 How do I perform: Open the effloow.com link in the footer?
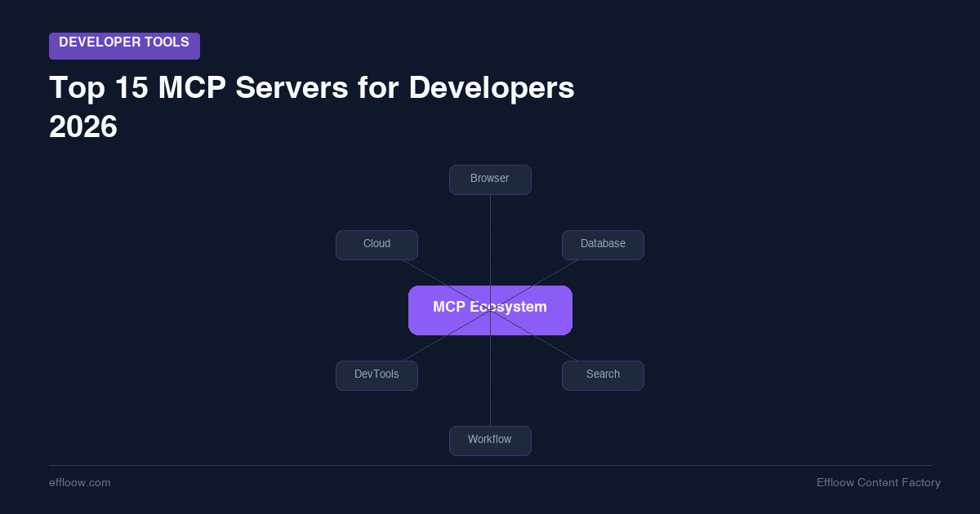79,483
